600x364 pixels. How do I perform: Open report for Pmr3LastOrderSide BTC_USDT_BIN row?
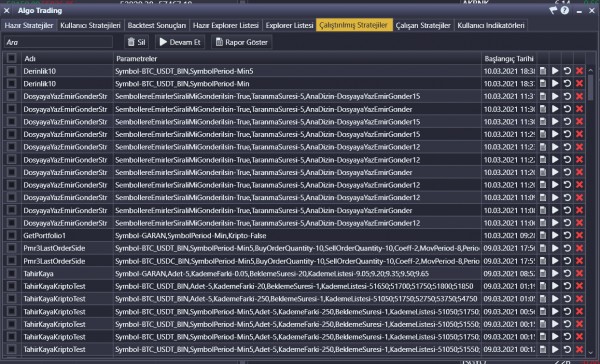pos(543,248)
